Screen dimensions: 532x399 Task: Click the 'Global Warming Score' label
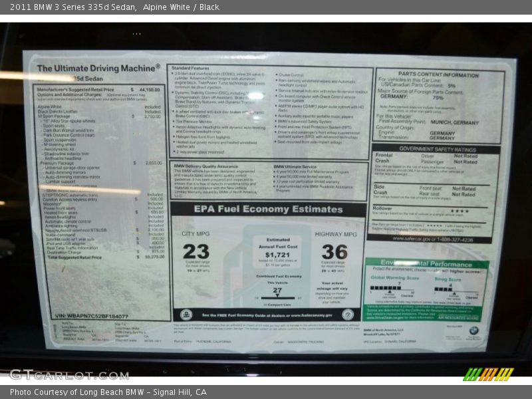pyautogui.click(x=395, y=277)
